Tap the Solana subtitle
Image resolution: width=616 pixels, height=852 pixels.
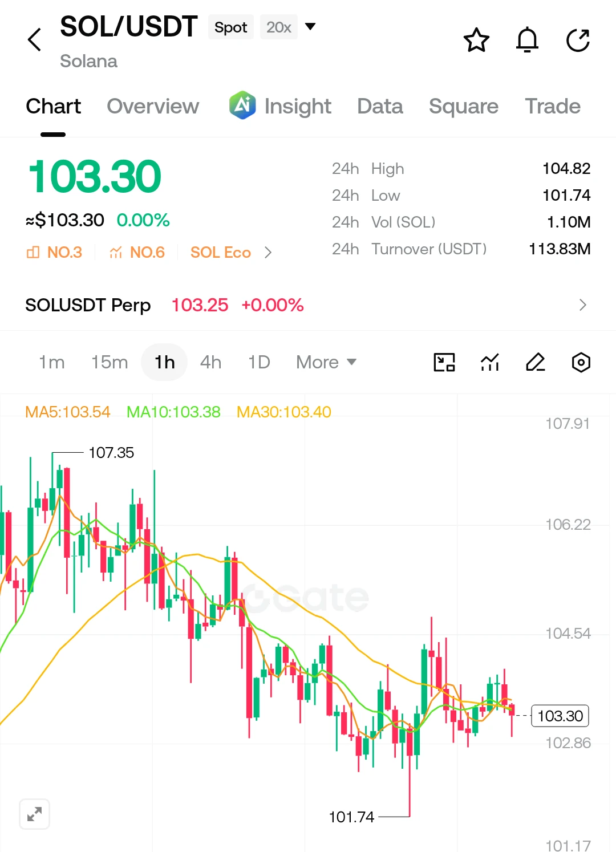click(x=88, y=61)
